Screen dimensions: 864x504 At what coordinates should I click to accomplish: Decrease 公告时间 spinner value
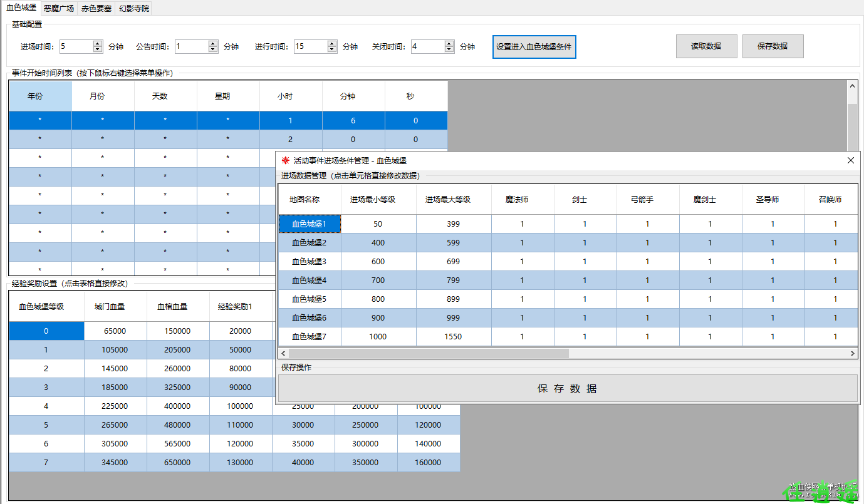(213, 49)
